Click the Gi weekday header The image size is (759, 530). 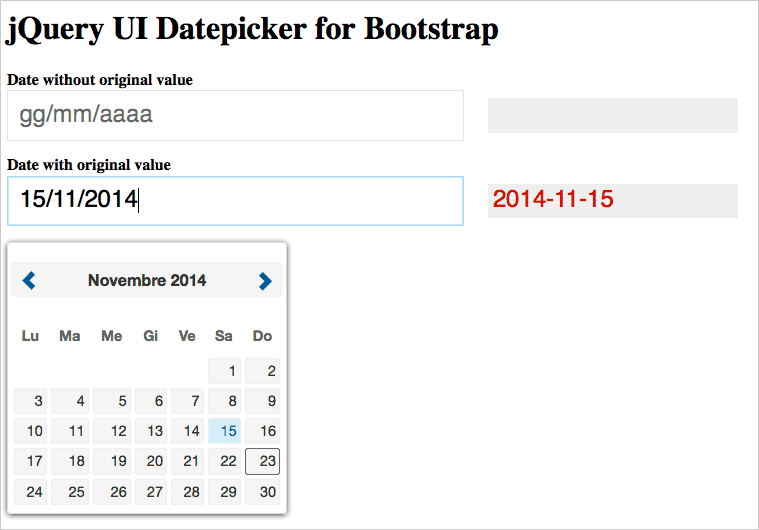(x=151, y=336)
